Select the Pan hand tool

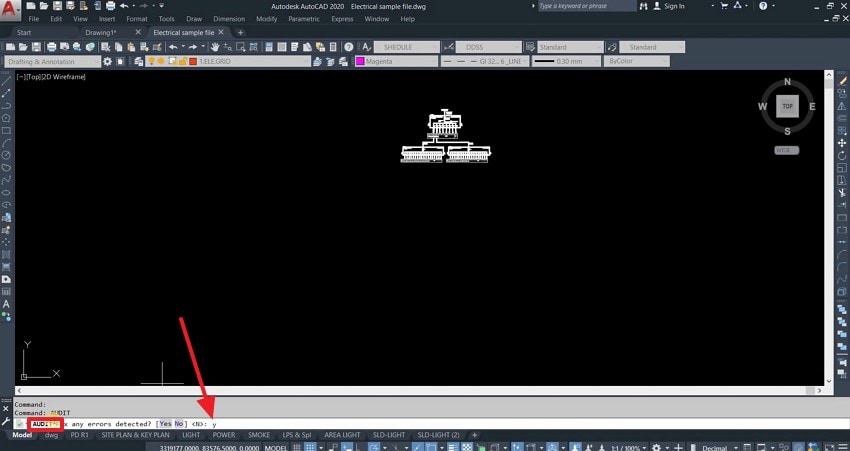(x=215, y=47)
